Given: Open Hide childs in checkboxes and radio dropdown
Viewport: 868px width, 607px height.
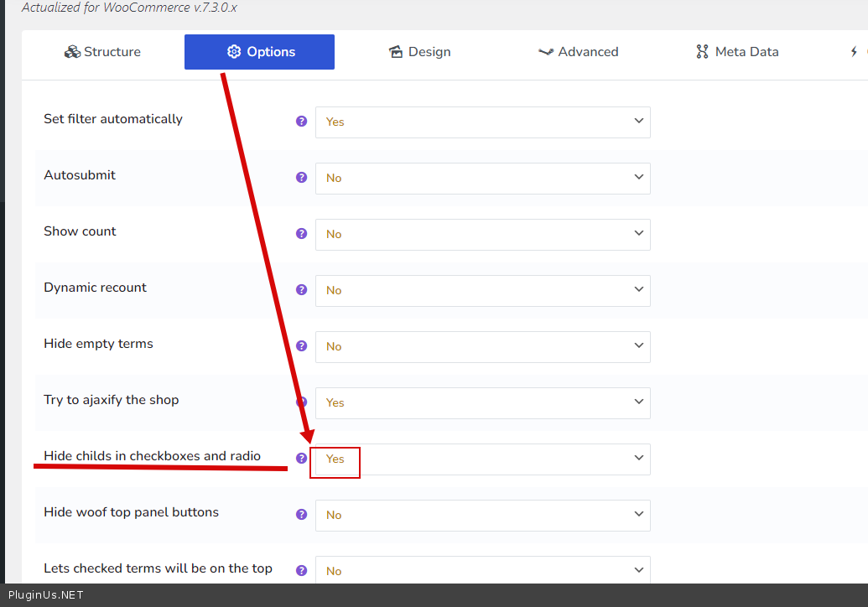Looking at the screenshot, I should coord(482,459).
